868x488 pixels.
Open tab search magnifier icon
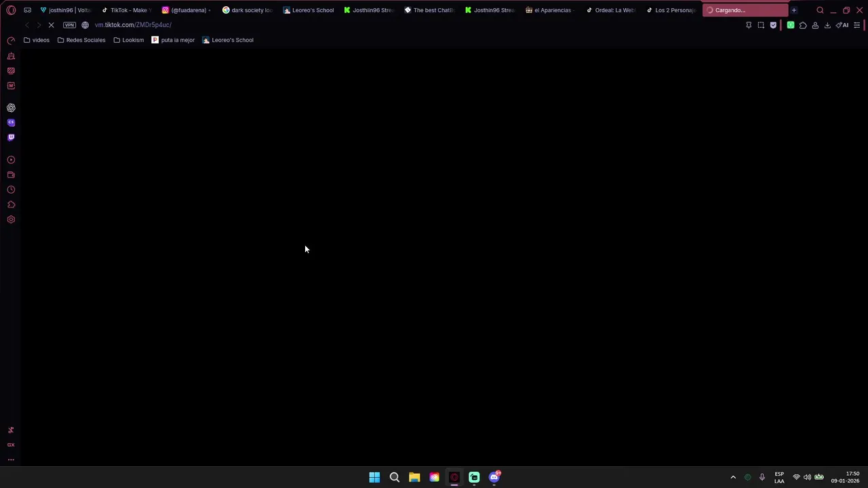(820, 10)
